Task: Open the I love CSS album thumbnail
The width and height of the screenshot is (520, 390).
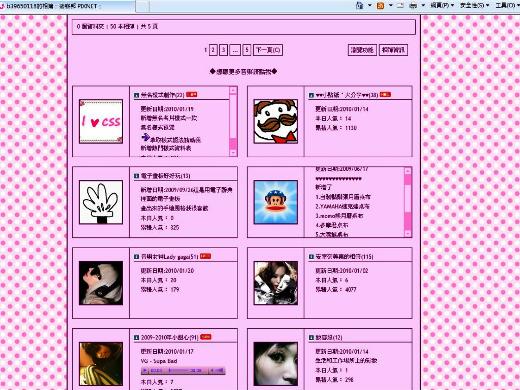Action: pos(101,121)
